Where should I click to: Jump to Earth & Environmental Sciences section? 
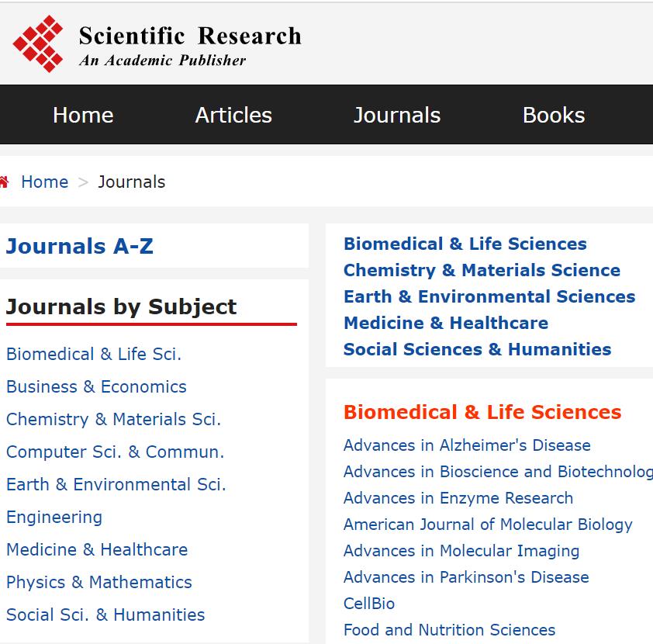489,297
